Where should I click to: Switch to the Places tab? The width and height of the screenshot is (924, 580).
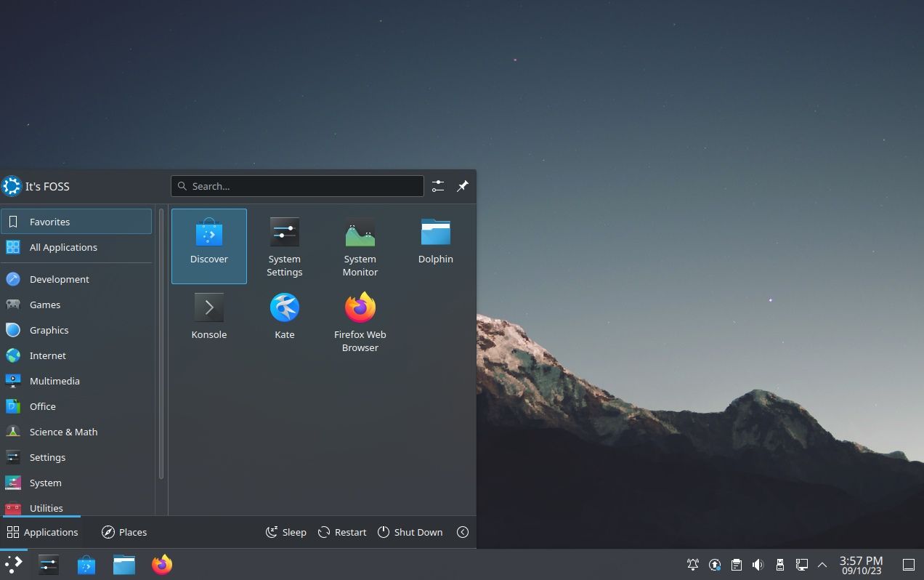(123, 532)
